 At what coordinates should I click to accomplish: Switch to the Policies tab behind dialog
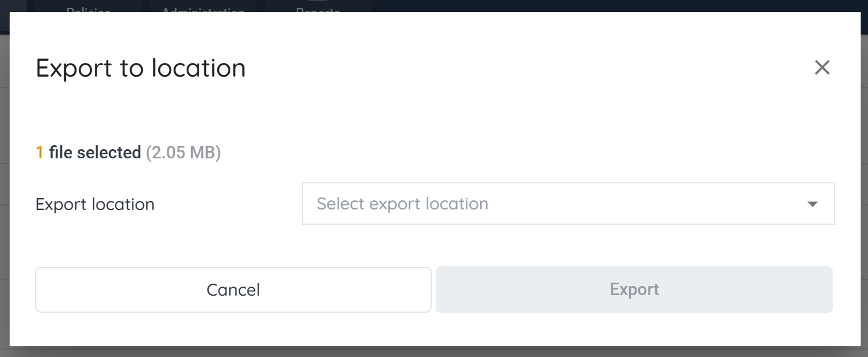tap(88, 7)
